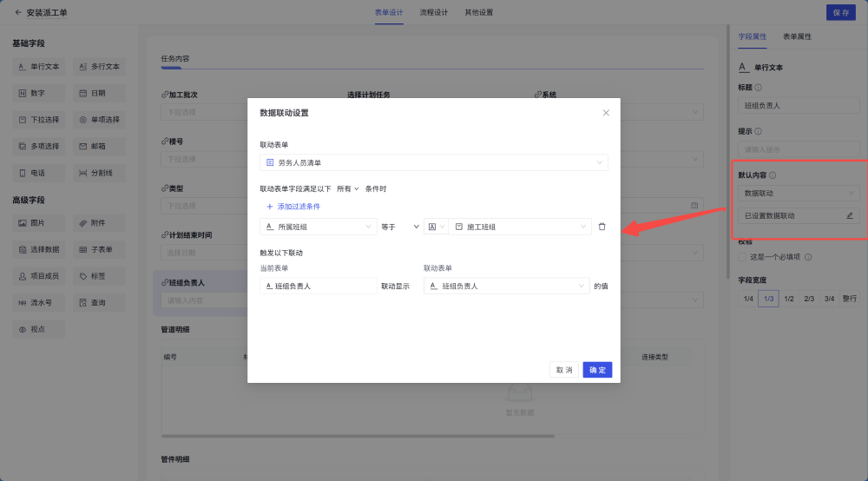Switch to the 表单属性 tab
Viewport: 868px width, 481px height.
pyautogui.click(x=797, y=37)
